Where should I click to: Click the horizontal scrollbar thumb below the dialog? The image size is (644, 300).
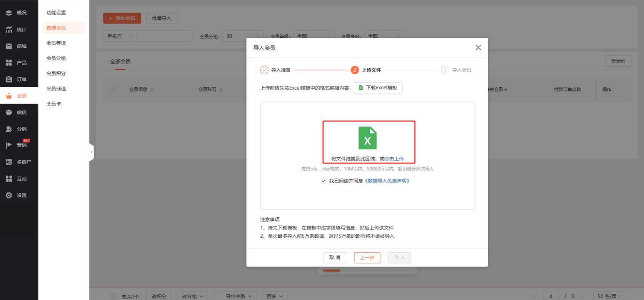click(x=332, y=271)
